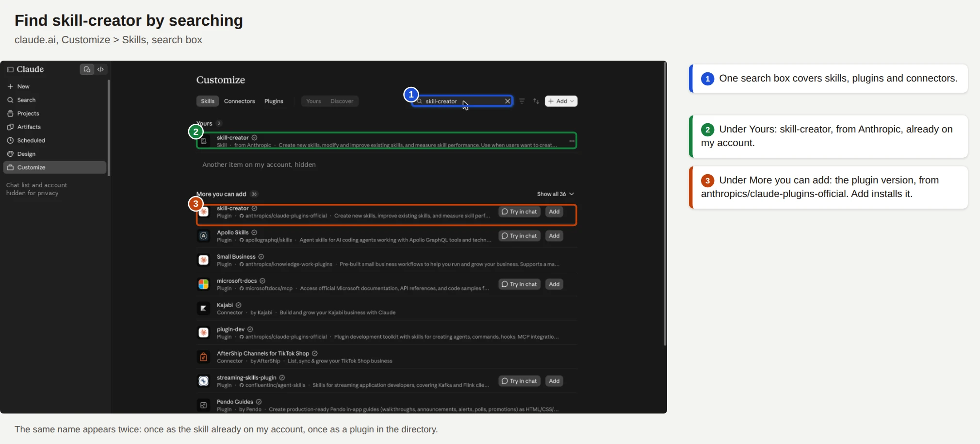Add the skill-creator plugin
Viewport: 980px width, 444px height.
point(555,212)
